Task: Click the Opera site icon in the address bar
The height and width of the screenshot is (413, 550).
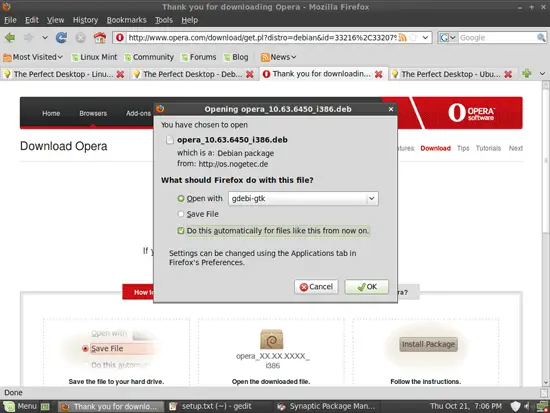Action: tap(120, 38)
